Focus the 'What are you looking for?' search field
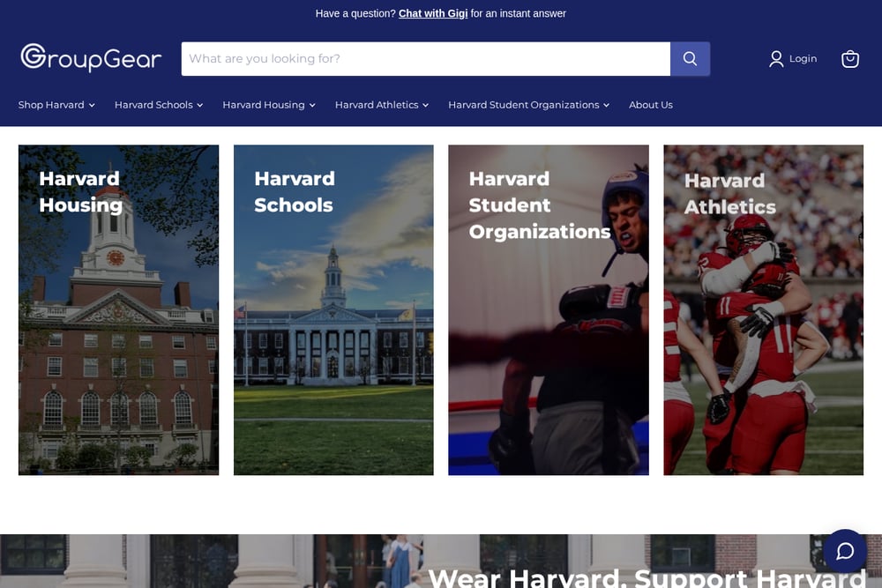The image size is (882, 588). coord(426,58)
